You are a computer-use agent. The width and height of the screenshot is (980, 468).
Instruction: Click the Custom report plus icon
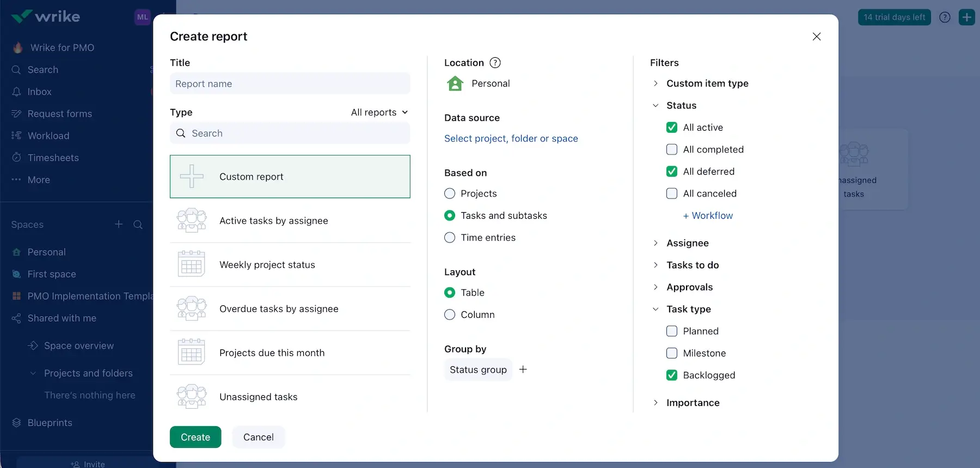pyautogui.click(x=192, y=176)
